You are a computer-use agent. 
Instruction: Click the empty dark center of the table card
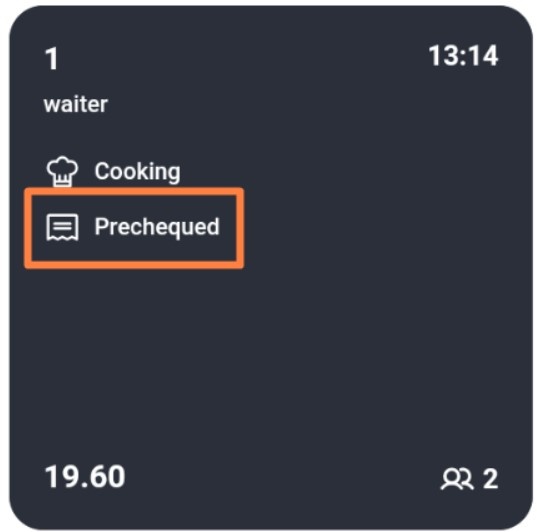click(x=271, y=343)
